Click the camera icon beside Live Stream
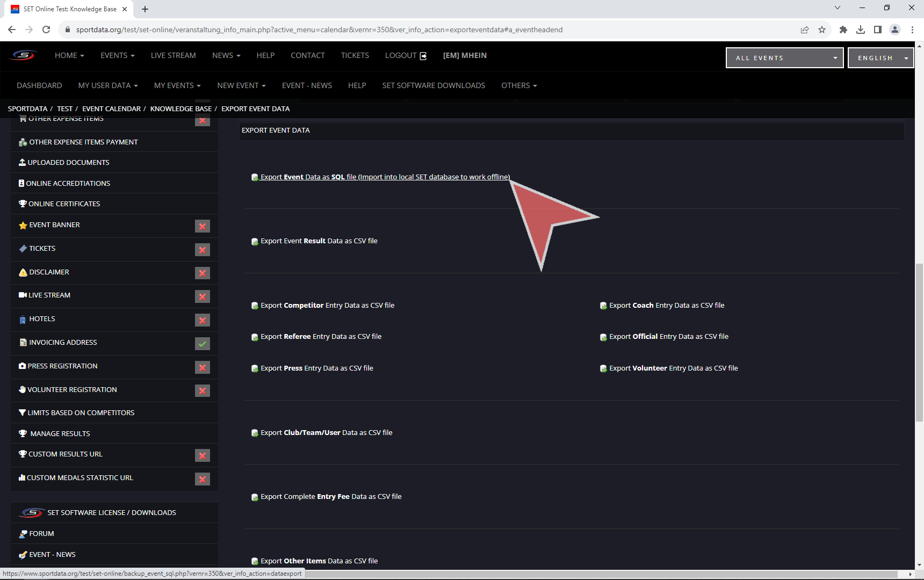This screenshot has height=580, width=924. [23, 295]
